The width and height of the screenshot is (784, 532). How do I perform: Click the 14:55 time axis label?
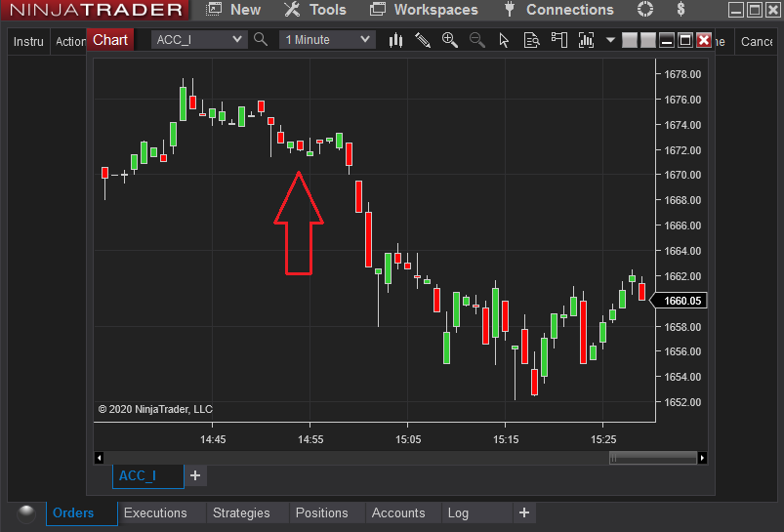pyautogui.click(x=310, y=439)
